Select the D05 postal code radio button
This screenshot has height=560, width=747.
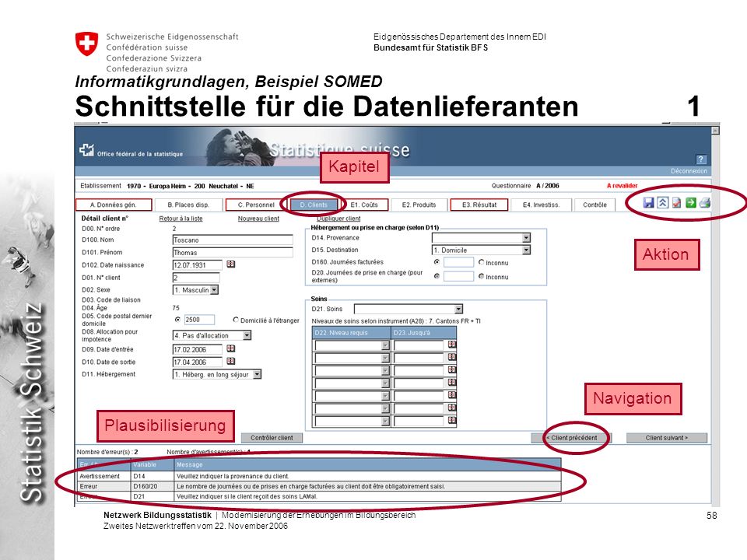(x=177, y=320)
